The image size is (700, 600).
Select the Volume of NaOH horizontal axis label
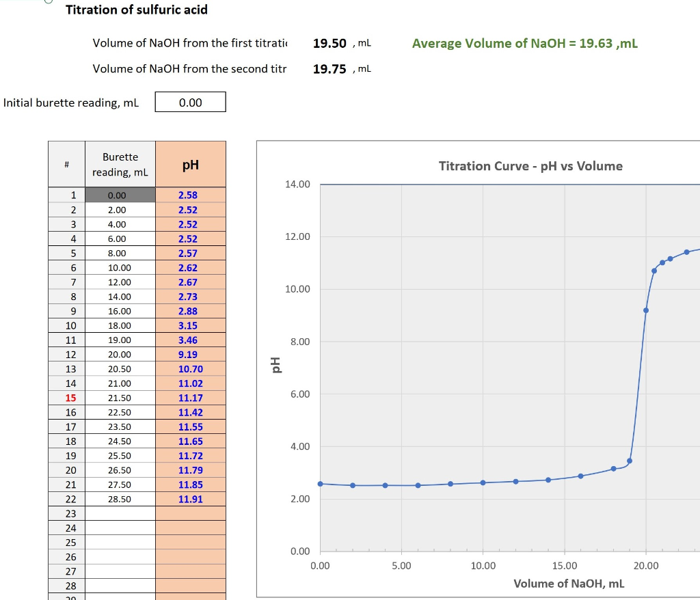tap(569, 584)
